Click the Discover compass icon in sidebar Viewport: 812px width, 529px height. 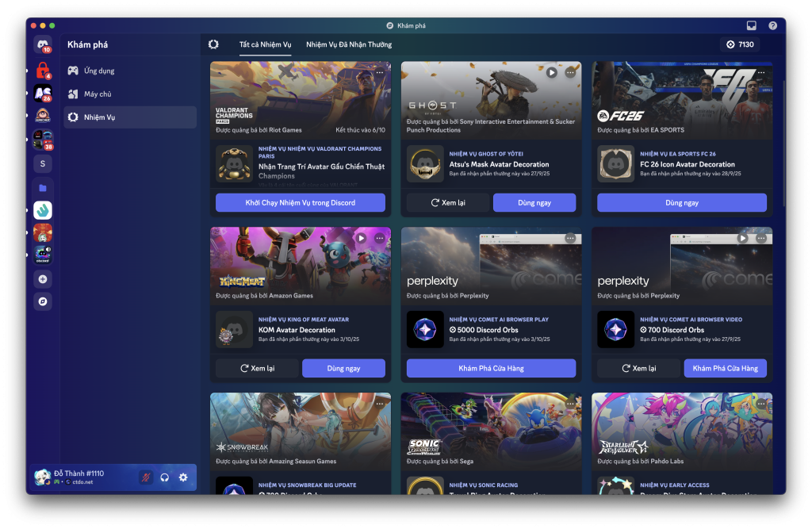click(x=43, y=301)
